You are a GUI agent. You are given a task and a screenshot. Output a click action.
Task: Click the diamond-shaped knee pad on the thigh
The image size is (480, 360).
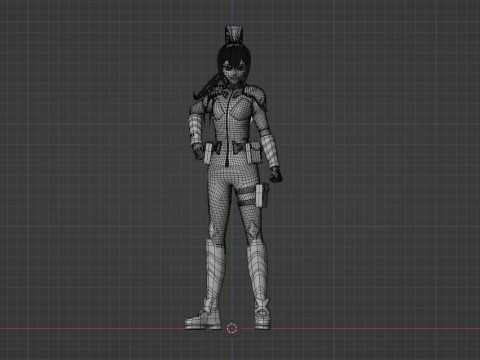[254, 229]
